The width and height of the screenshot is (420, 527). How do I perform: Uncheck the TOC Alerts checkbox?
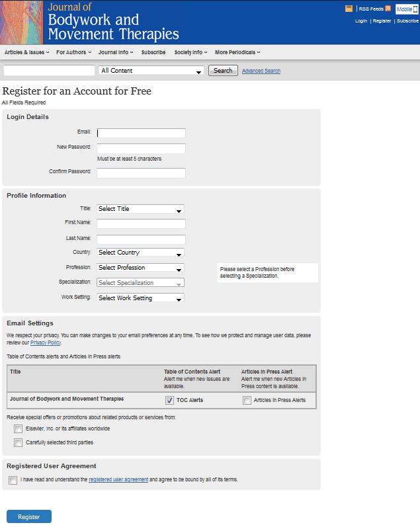pyautogui.click(x=169, y=400)
